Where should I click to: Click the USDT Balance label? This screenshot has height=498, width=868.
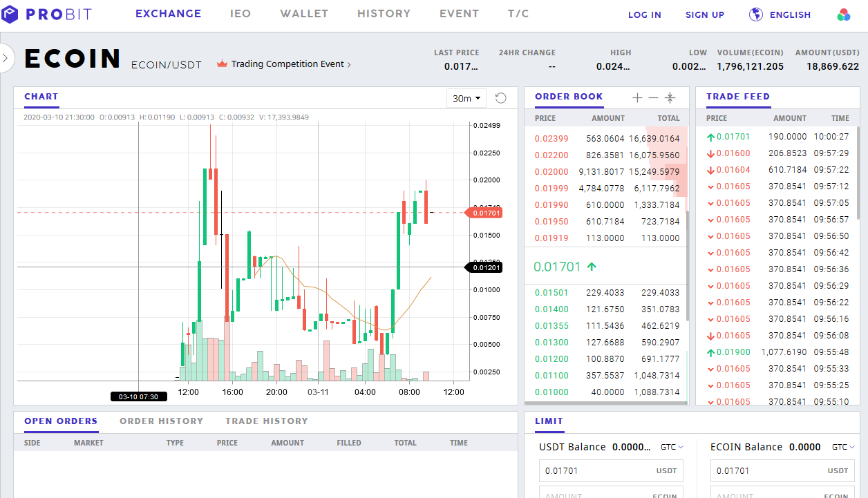coord(572,447)
